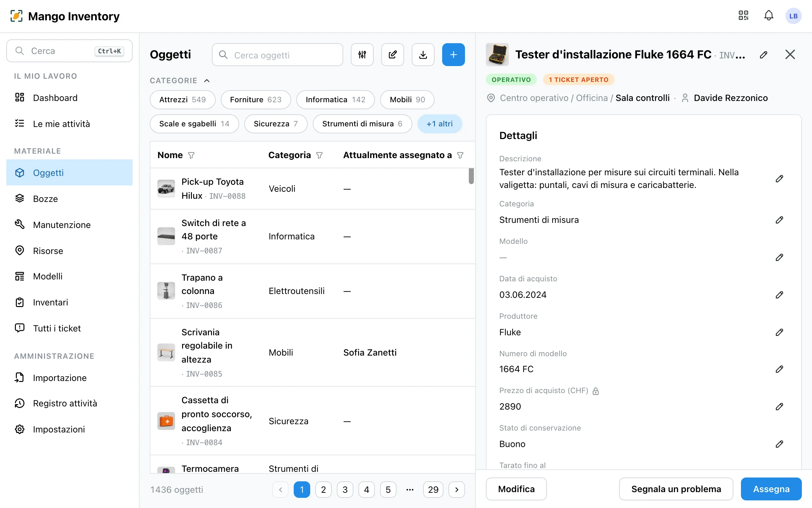Filter the Nome column
The width and height of the screenshot is (812, 508).
point(191,155)
